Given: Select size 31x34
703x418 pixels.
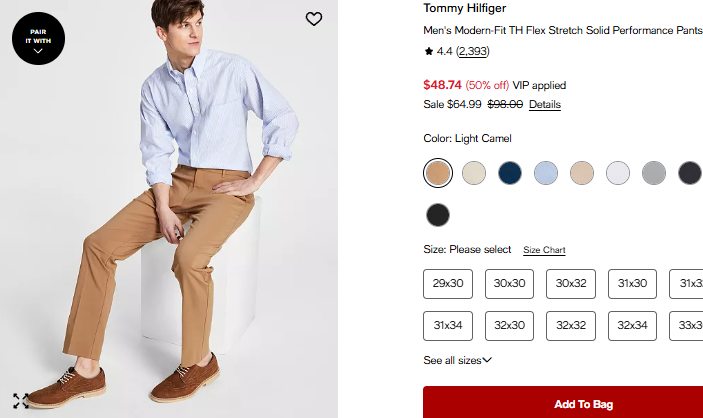Looking at the screenshot, I should coord(448,326).
